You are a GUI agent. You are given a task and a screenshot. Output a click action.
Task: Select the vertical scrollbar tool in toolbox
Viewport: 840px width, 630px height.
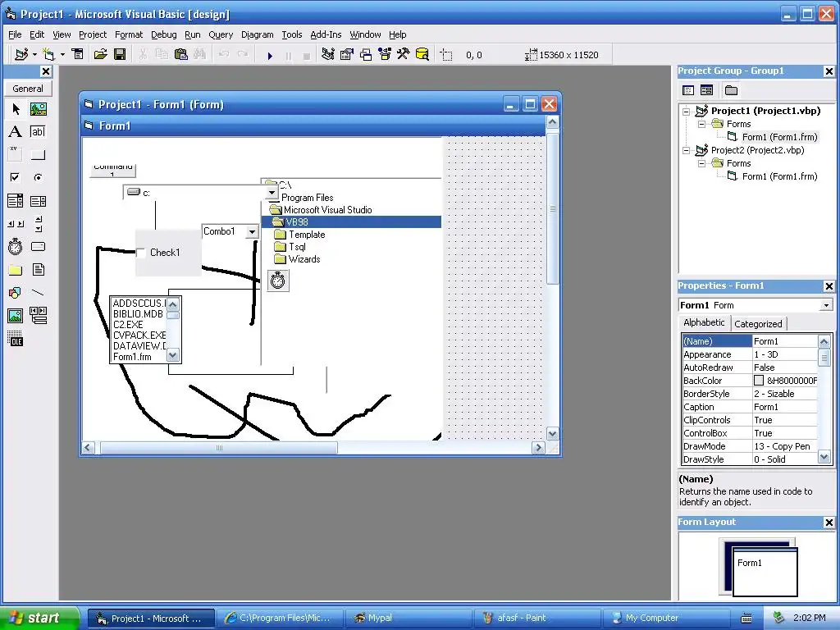tap(38, 224)
